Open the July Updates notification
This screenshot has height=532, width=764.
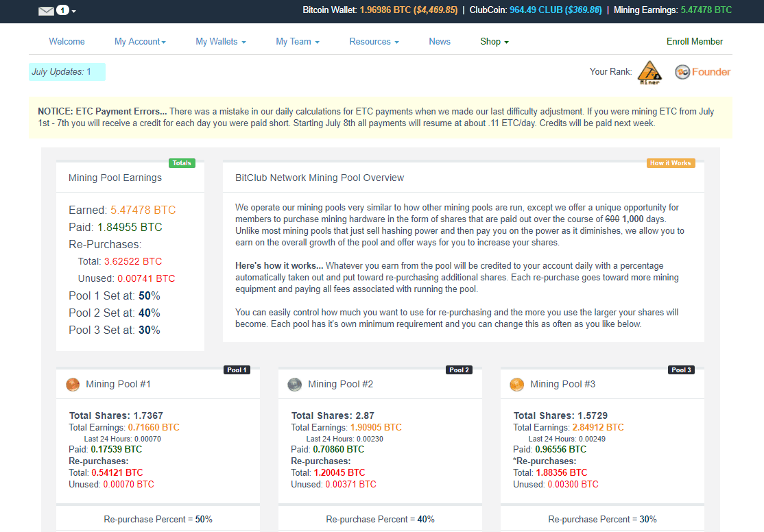67,72
